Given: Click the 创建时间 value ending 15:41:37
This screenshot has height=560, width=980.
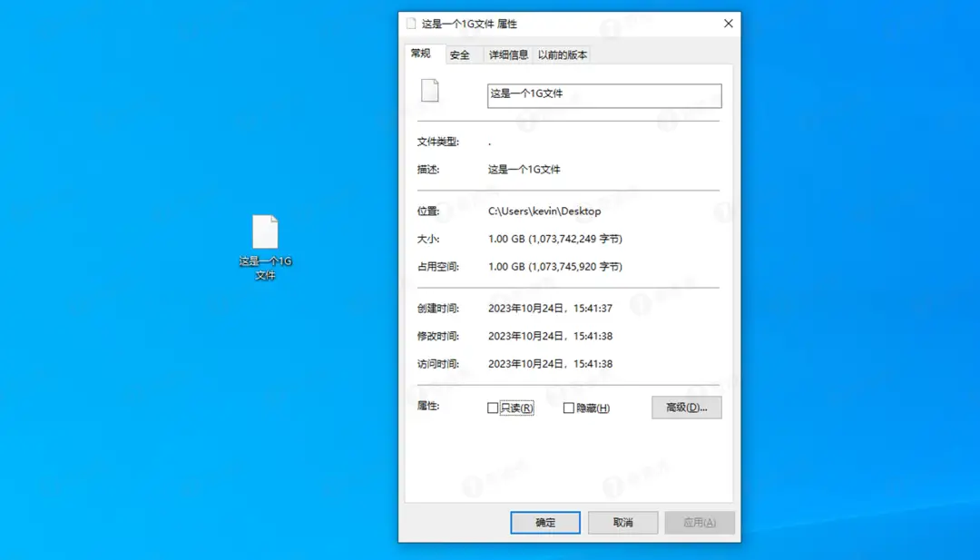Looking at the screenshot, I should pyautogui.click(x=550, y=309).
